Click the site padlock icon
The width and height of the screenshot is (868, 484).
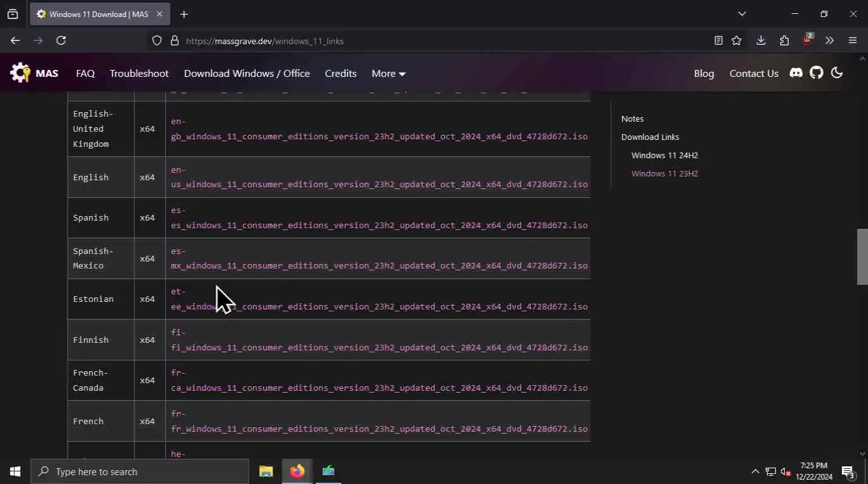[x=175, y=40]
